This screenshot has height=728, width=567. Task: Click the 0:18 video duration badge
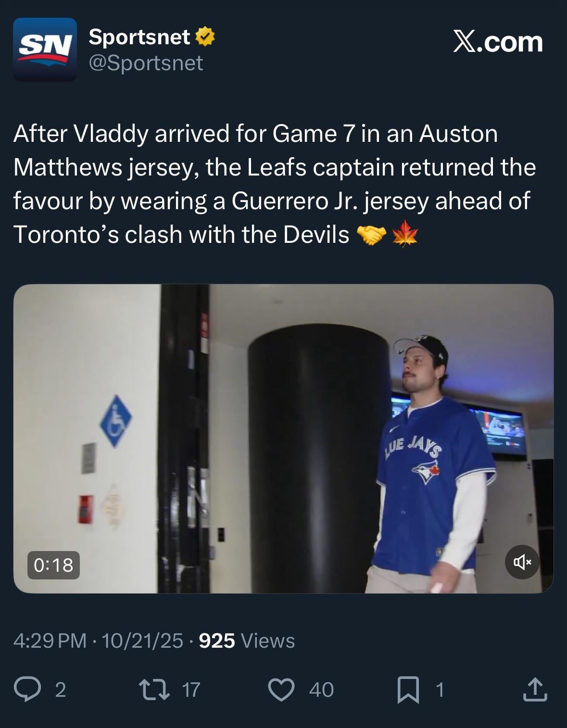pyautogui.click(x=53, y=565)
